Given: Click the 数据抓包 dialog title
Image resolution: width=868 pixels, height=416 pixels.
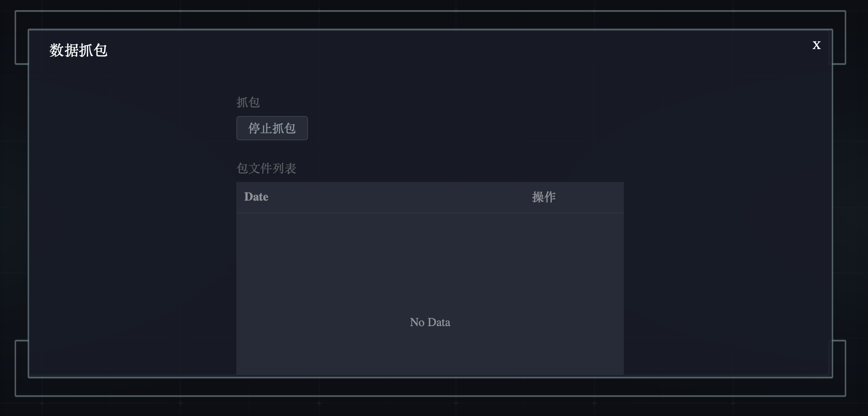Looking at the screenshot, I should [78, 50].
